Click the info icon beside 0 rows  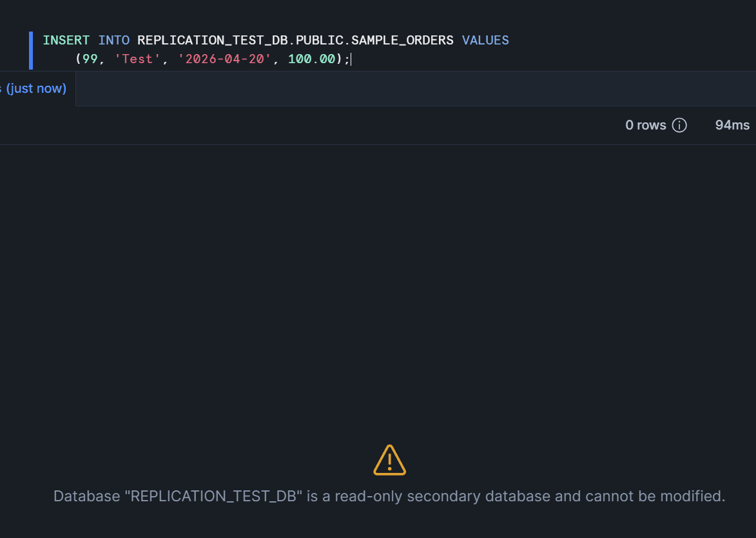pyautogui.click(x=679, y=125)
